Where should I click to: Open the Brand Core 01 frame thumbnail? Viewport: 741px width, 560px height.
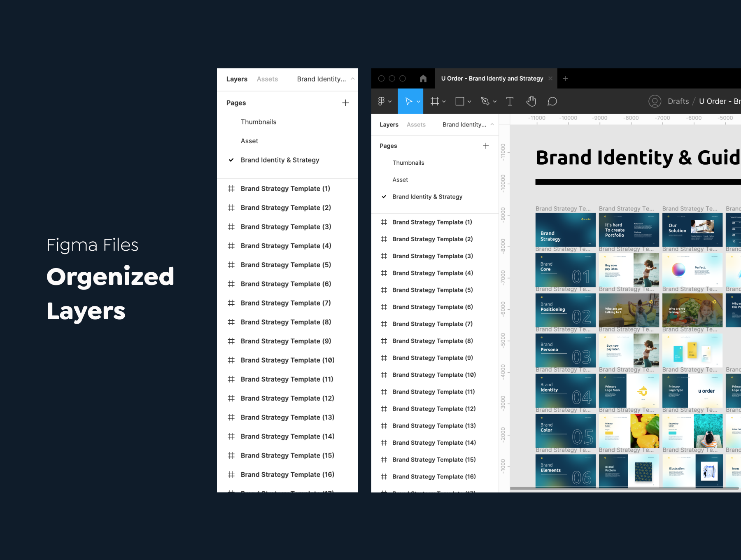565,270
